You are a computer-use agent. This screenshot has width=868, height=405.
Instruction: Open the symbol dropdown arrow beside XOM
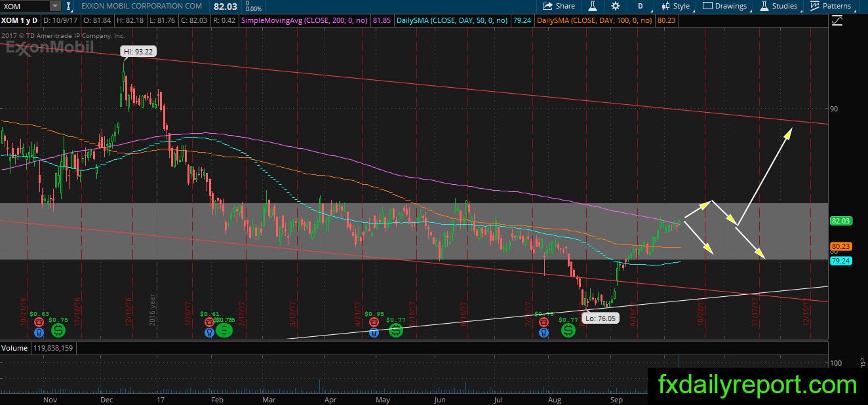click(54, 6)
